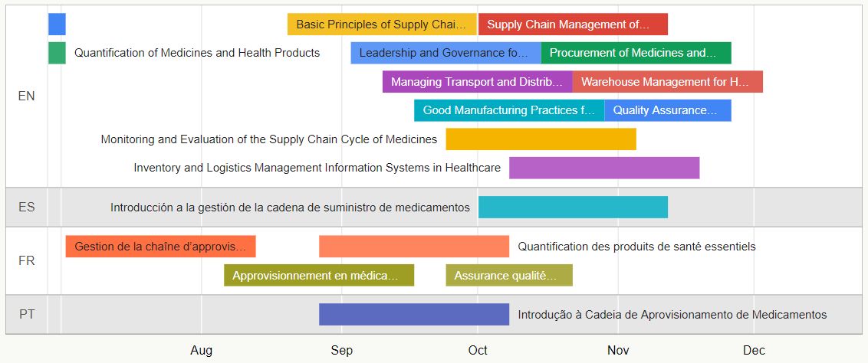Click the Approvisionnement en médicaments bar

pyautogui.click(x=319, y=275)
